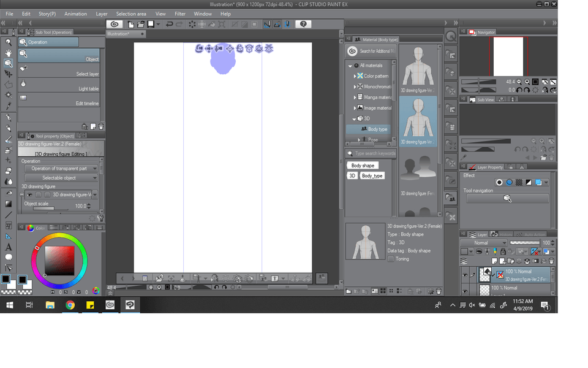
Task: Click the Rotate left icon in Navigator
Action: pos(519,90)
